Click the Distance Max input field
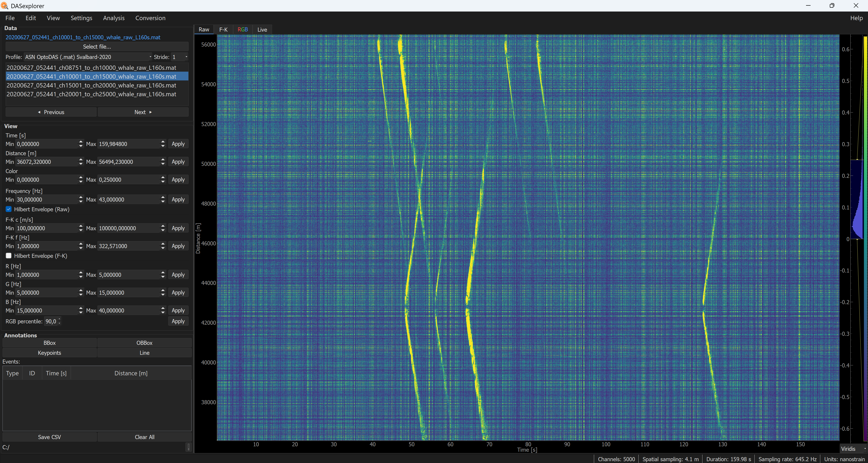 pos(129,162)
